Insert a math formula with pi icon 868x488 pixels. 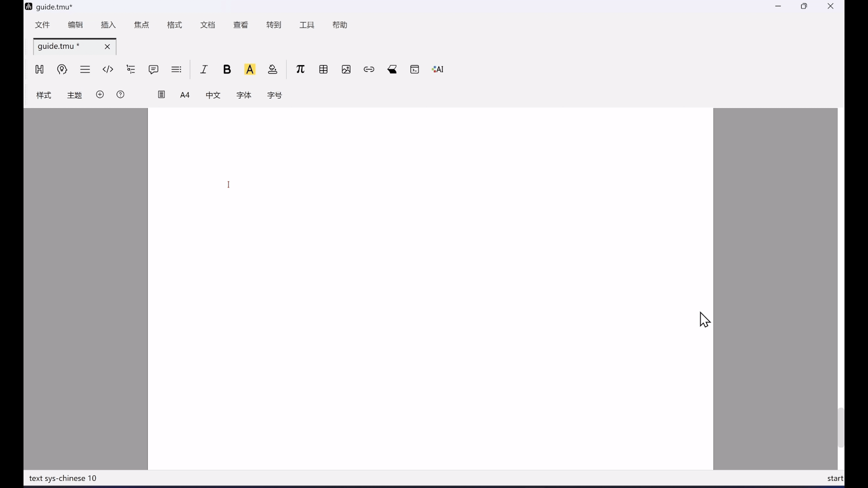(x=300, y=69)
